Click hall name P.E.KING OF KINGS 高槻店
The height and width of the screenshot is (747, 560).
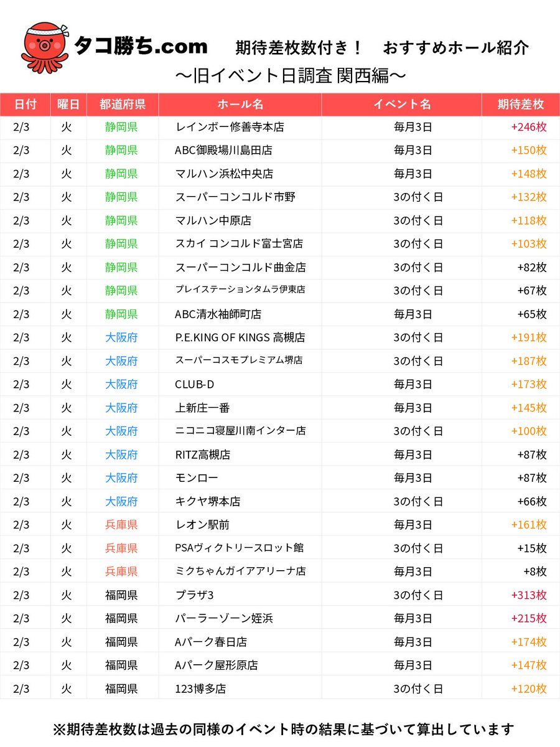click(240, 337)
